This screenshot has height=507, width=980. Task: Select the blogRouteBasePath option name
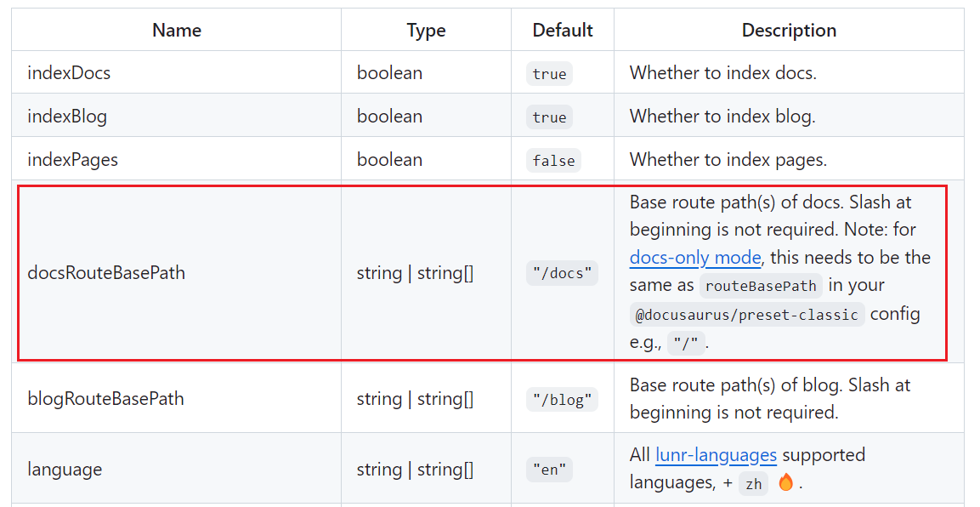pyautogui.click(x=105, y=398)
